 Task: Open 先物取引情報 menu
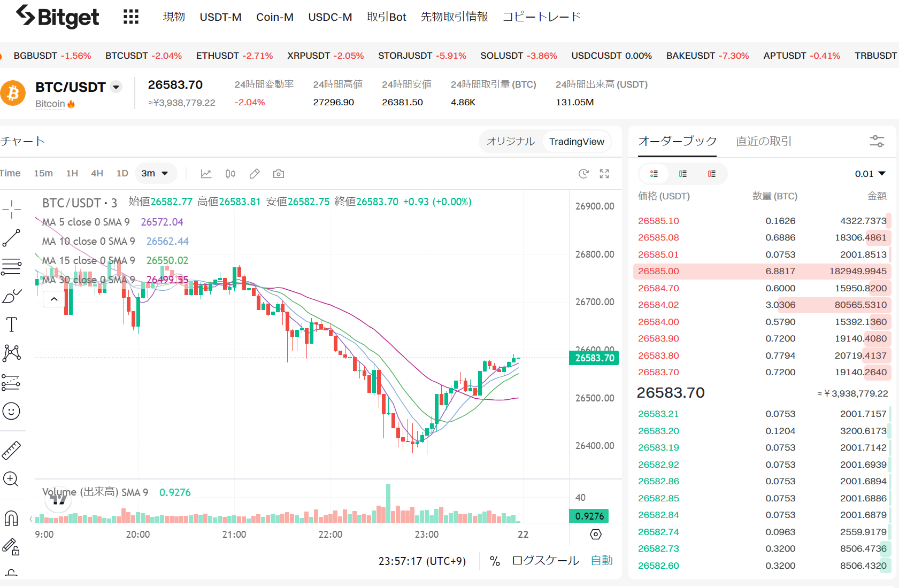coord(454,17)
